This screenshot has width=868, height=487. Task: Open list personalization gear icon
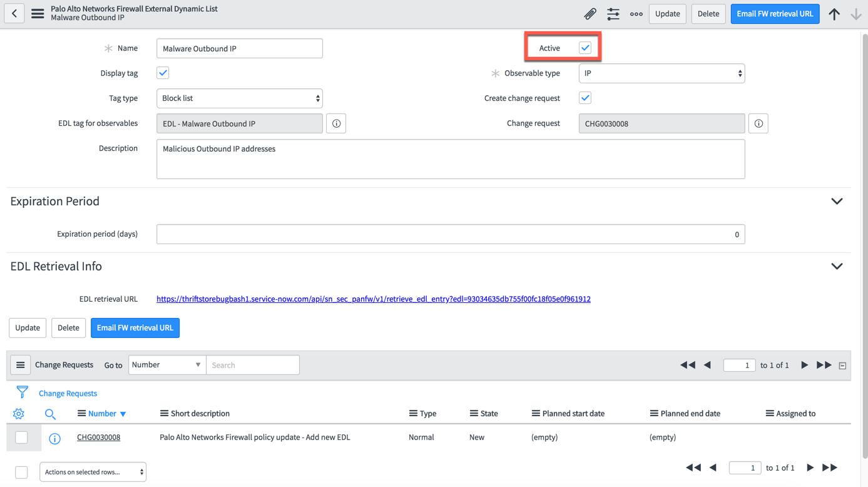tap(19, 414)
